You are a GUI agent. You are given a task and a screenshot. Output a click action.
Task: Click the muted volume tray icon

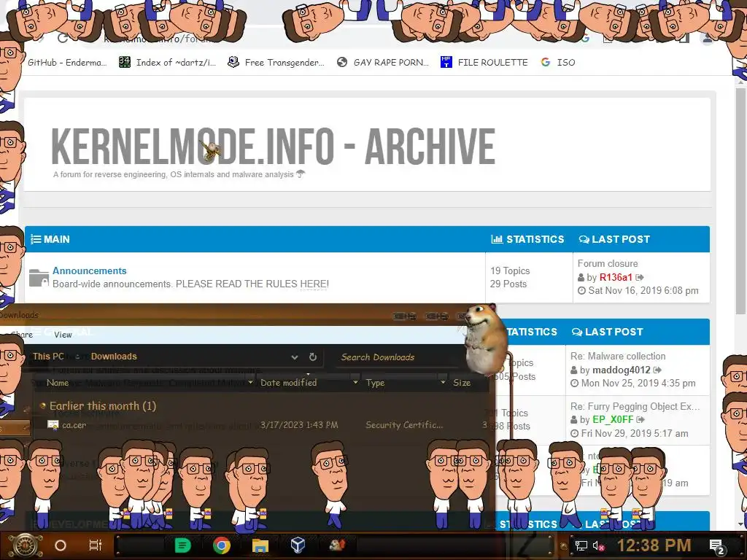(x=599, y=545)
